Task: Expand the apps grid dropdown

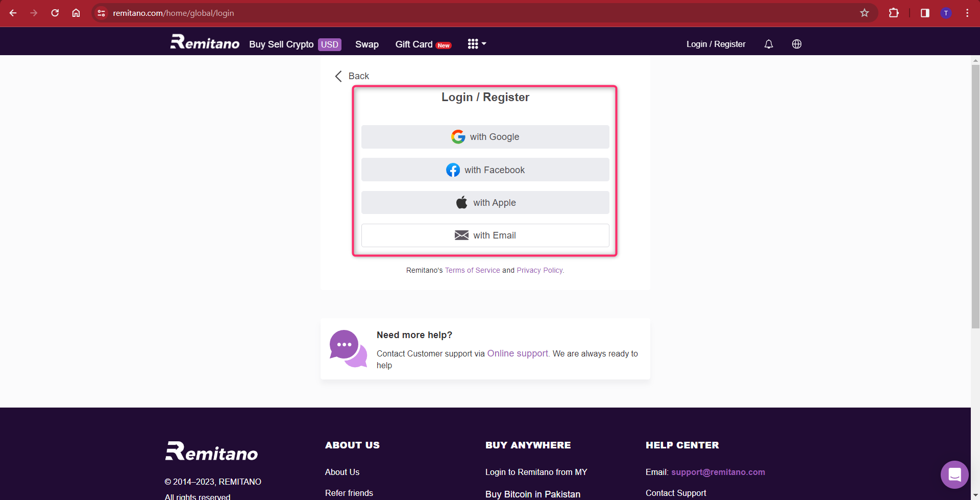Action: 476,44
